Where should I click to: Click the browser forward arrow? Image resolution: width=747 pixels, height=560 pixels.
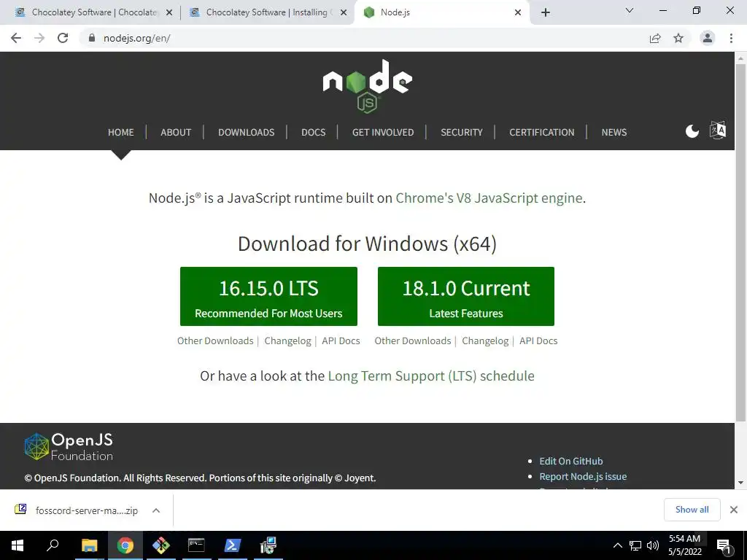coord(39,38)
